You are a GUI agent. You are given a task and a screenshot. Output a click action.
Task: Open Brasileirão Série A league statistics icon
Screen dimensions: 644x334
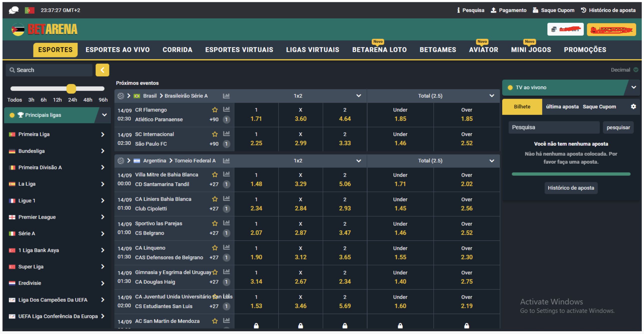coord(226,96)
